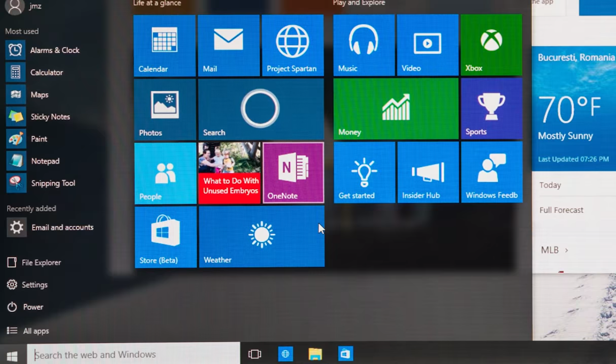616x364 pixels.
Task: Open the Get started tile
Action: pos(365,172)
